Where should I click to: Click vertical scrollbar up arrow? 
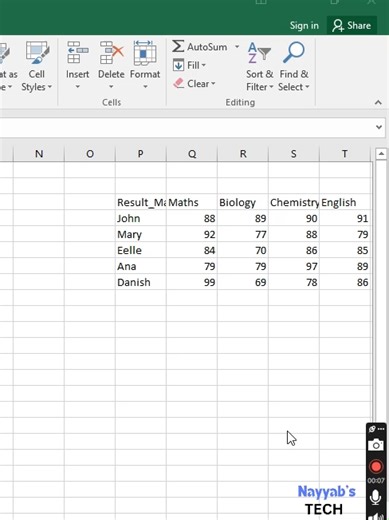[x=381, y=154]
